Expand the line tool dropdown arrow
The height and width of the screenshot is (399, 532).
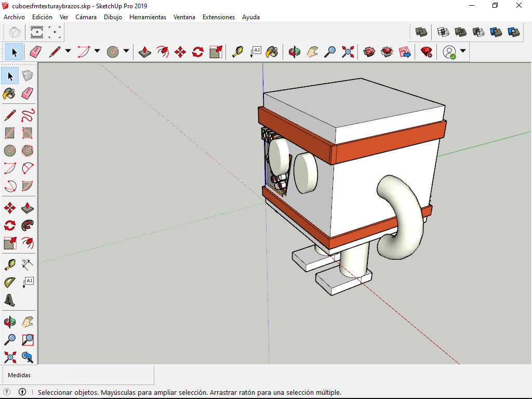click(68, 51)
